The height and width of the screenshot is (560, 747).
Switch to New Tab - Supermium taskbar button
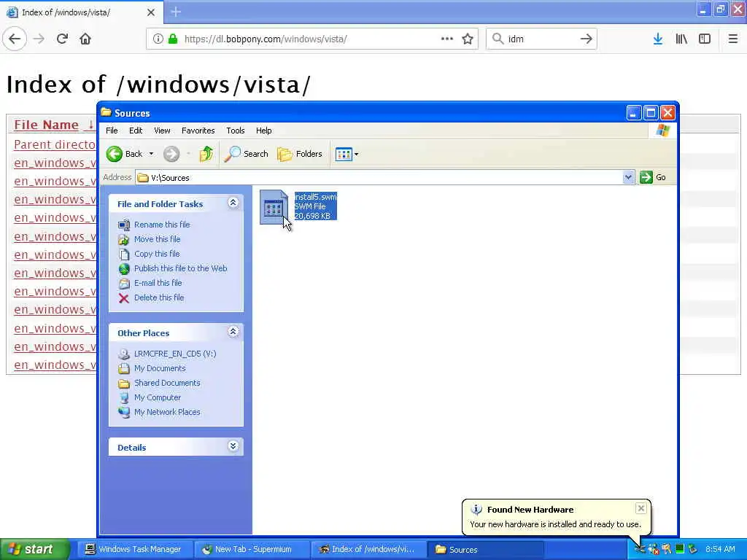point(252,550)
